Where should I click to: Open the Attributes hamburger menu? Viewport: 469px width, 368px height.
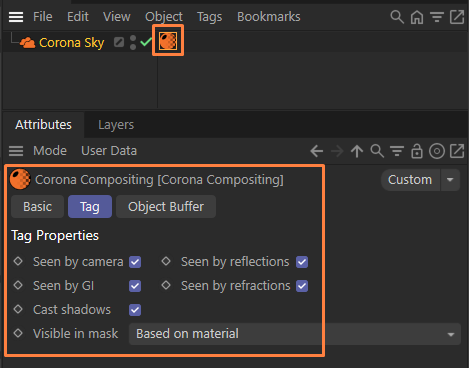16,151
